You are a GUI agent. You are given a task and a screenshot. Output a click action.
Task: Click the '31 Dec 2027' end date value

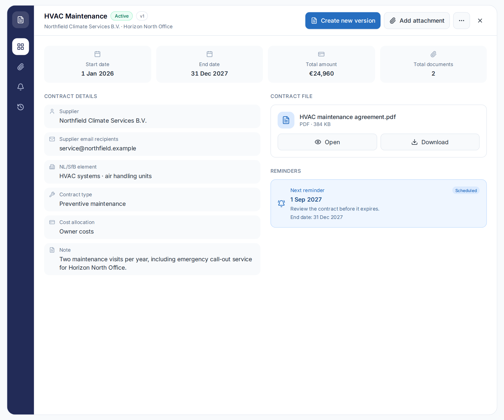tap(209, 74)
